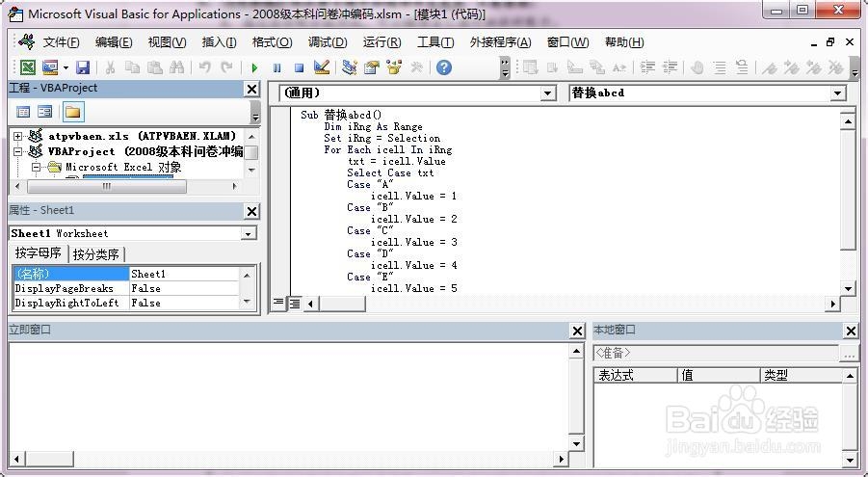Click the Paste clipboard icon
The width and height of the screenshot is (868, 477).
[x=155, y=67]
